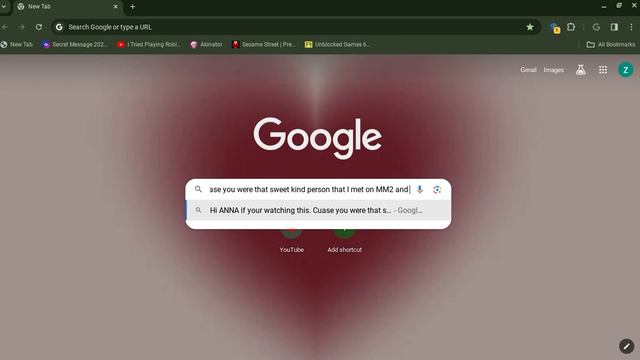Click Add shortcut
Screen dimensions: 640x360
click(344, 240)
